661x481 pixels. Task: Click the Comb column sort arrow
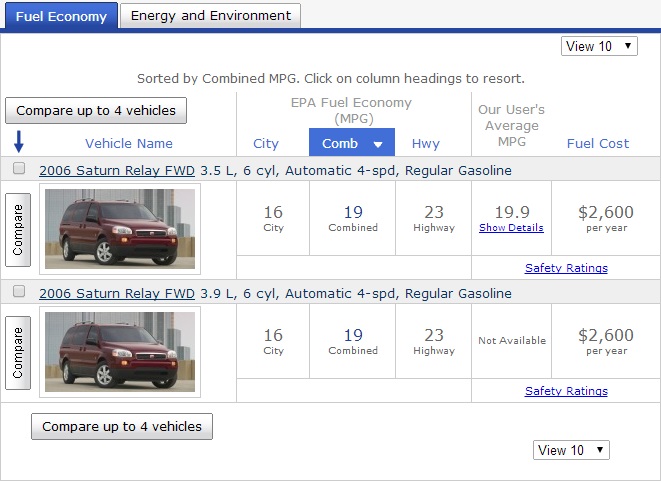click(378, 144)
